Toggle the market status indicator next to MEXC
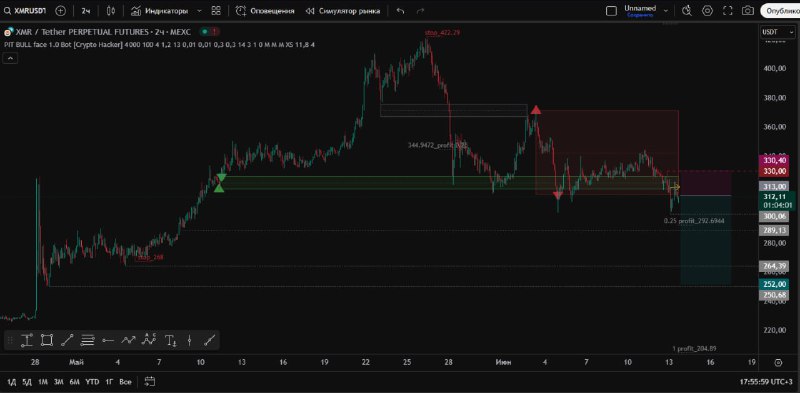800x393 pixels. (x=210, y=32)
